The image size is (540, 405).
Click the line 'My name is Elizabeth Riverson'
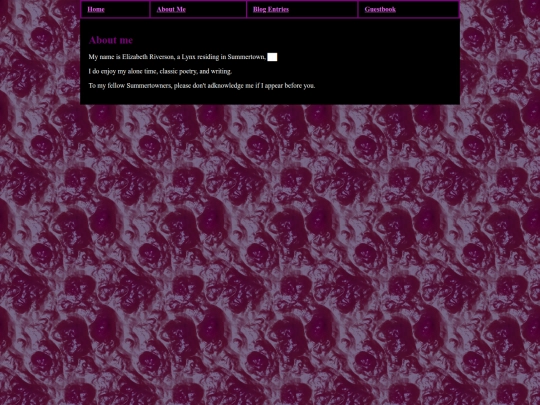coord(177,57)
